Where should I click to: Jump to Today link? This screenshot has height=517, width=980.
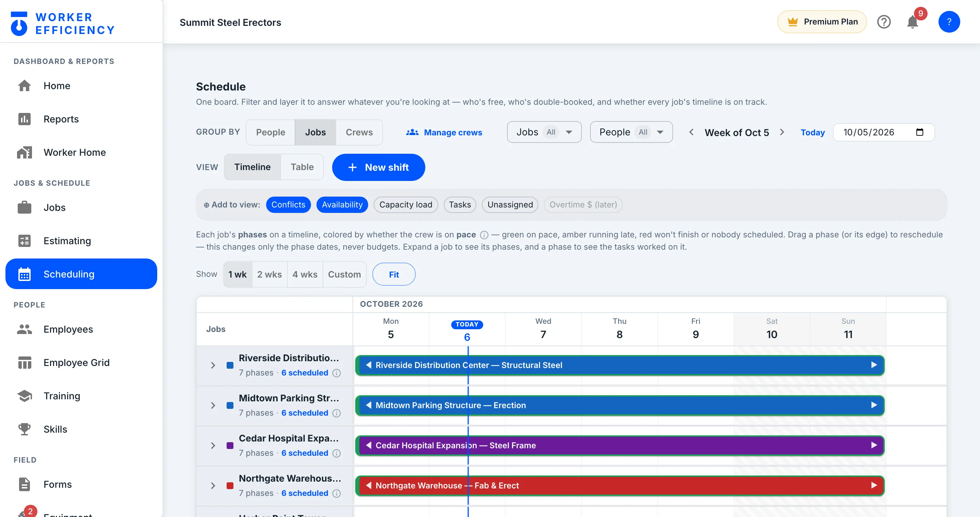tap(813, 132)
